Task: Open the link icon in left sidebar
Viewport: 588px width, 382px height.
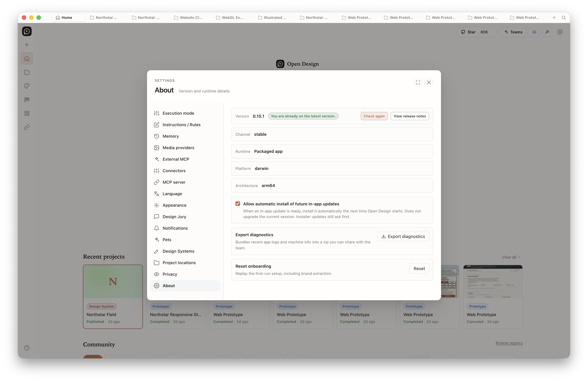Action: click(27, 127)
